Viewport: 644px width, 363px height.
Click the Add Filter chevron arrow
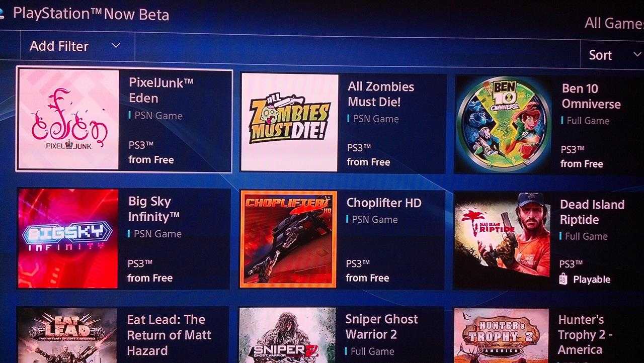tap(116, 46)
